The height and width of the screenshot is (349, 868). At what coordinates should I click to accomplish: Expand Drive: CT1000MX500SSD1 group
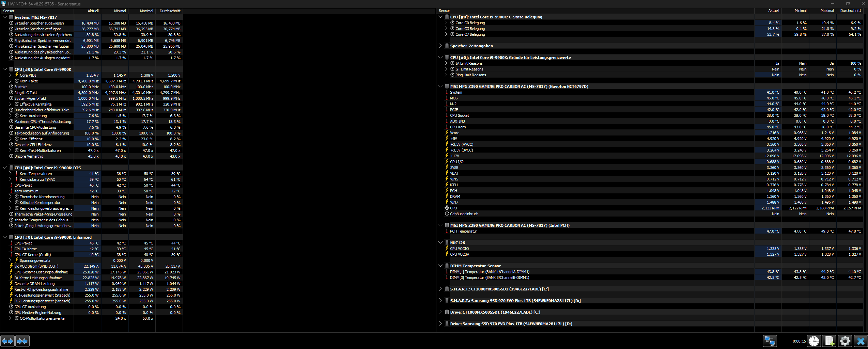click(x=440, y=312)
